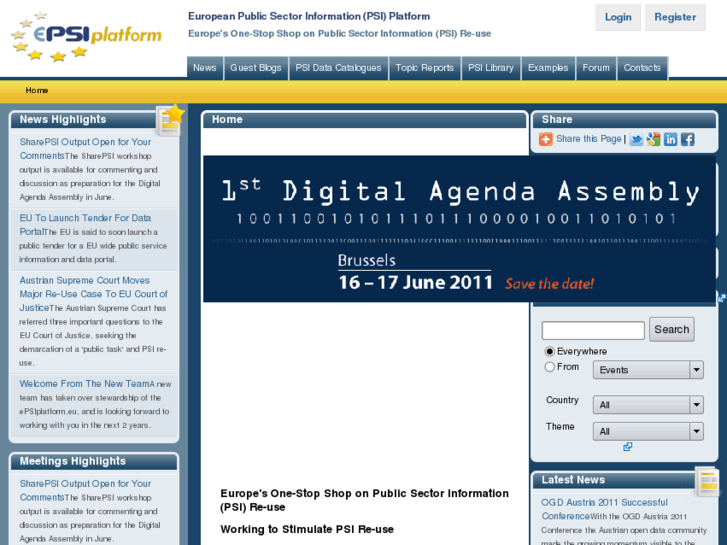Click the Share this Page link
This screenshot has width=727, height=545.
(x=589, y=139)
